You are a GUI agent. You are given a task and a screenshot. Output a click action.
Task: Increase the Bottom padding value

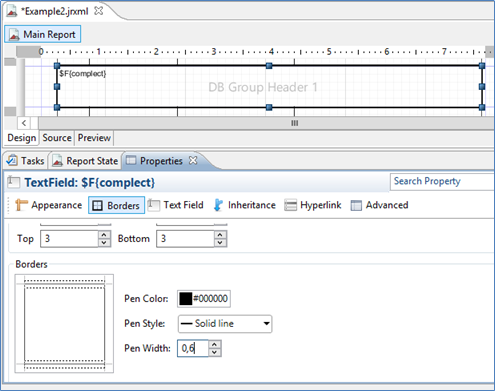click(x=220, y=235)
